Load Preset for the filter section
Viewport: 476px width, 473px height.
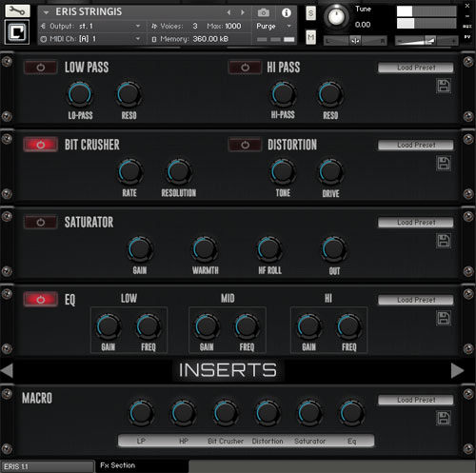point(416,68)
